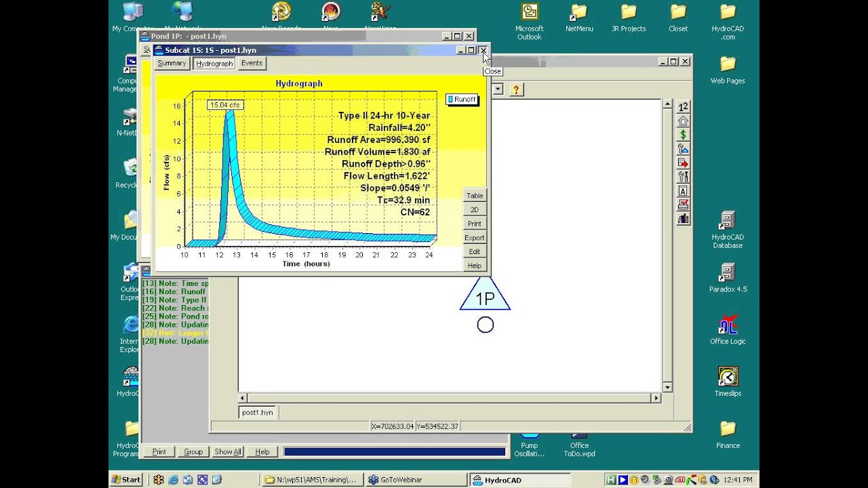The height and width of the screenshot is (488, 868).
Task: Open dropdown arrow beside the question mark
Action: click(x=498, y=89)
